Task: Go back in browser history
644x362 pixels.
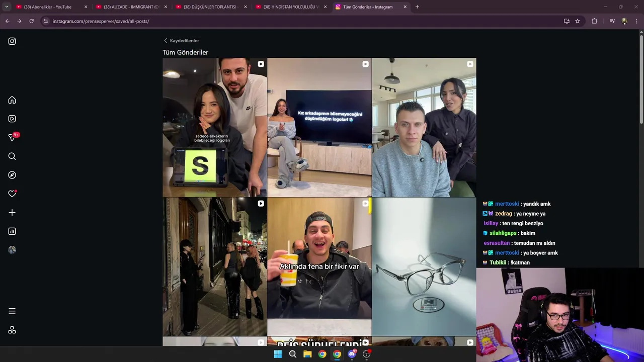Action: pos(7,21)
